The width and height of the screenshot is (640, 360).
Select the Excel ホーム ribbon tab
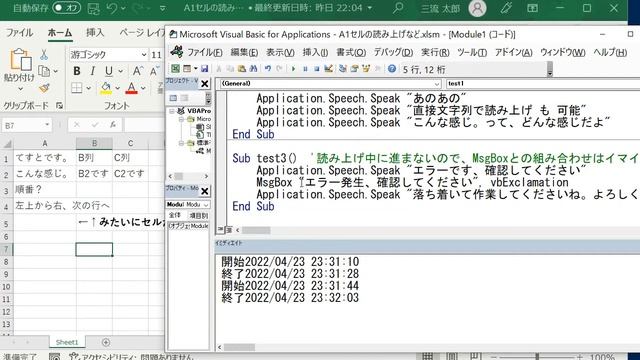point(60,33)
